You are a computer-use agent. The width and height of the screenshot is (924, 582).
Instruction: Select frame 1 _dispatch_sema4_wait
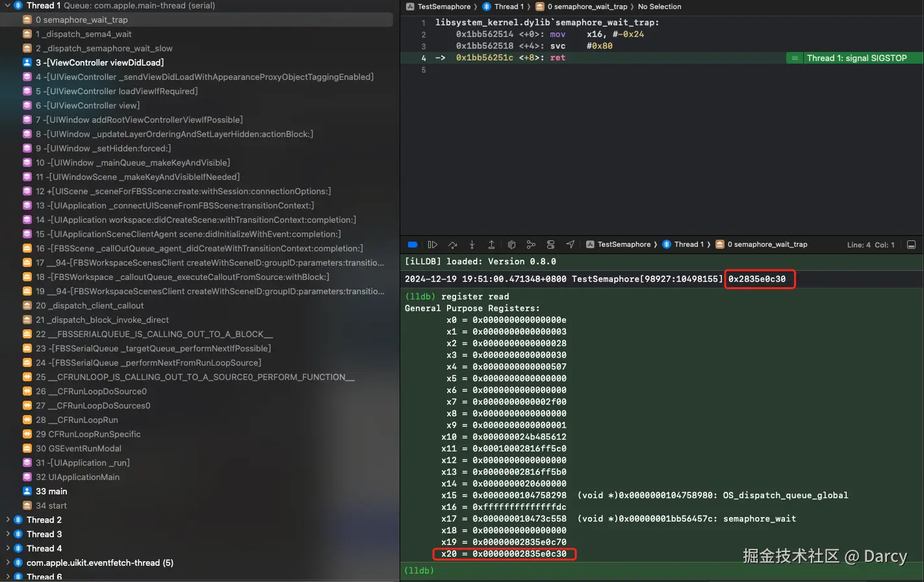click(198, 34)
